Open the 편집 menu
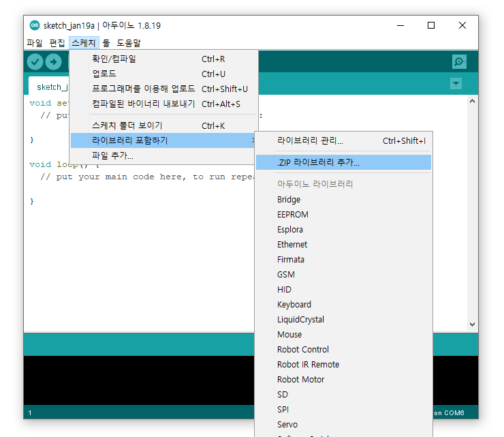 click(57, 43)
